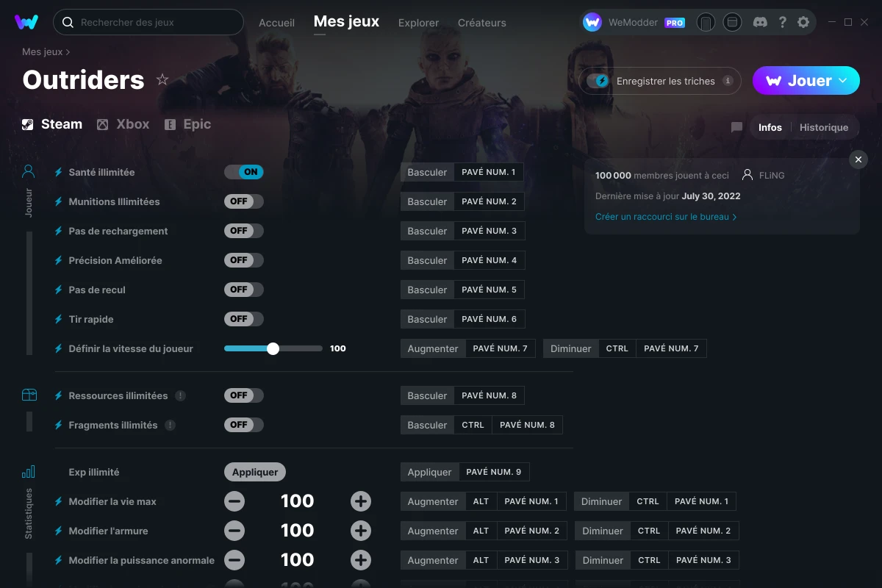Click the Outriders game title
The width and height of the screenshot is (882, 588).
pyautogui.click(x=83, y=79)
